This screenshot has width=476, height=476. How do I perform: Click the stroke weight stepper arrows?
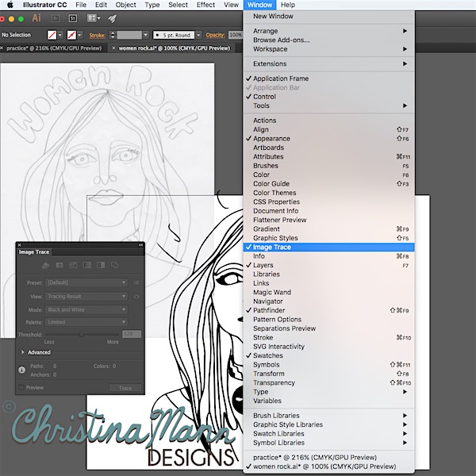coord(113,35)
